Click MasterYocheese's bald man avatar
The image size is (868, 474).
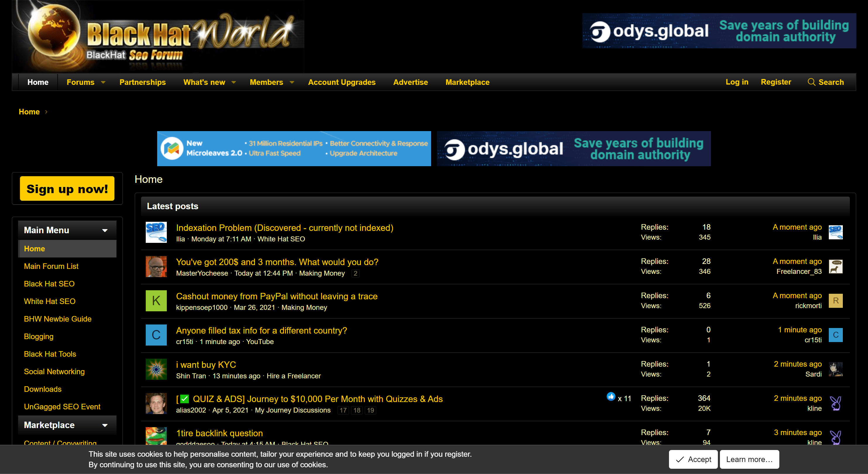click(x=156, y=267)
